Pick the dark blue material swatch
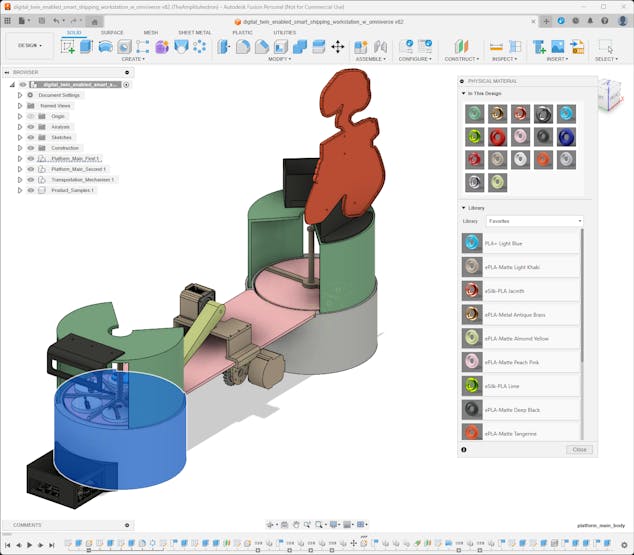 point(566,137)
